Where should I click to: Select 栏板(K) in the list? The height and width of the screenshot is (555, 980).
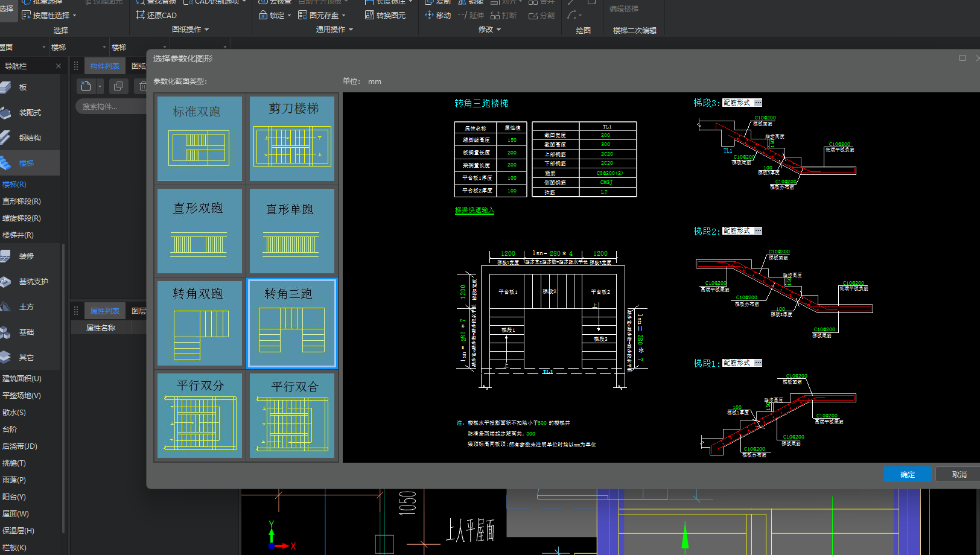point(14,548)
